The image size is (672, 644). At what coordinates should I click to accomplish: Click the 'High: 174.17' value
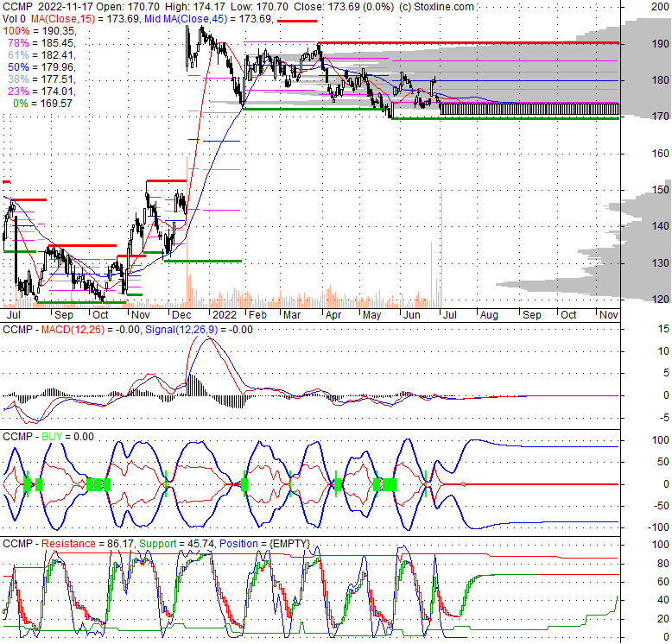click(x=195, y=6)
